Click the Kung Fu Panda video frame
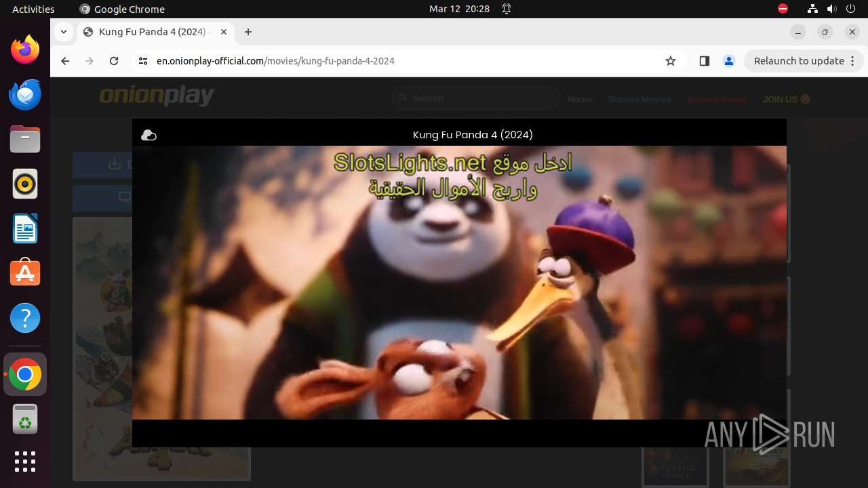This screenshot has width=868, height=488. coord(459,283)
